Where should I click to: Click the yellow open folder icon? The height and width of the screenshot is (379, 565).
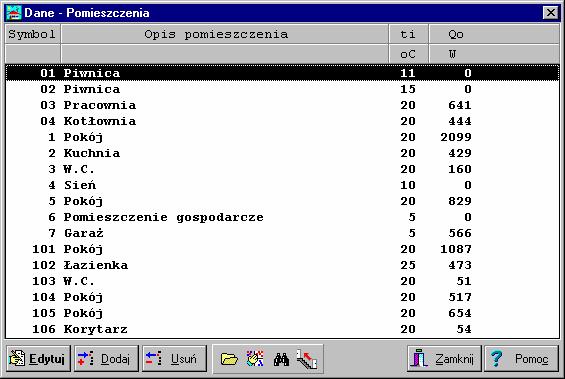(x=229, y=359)
